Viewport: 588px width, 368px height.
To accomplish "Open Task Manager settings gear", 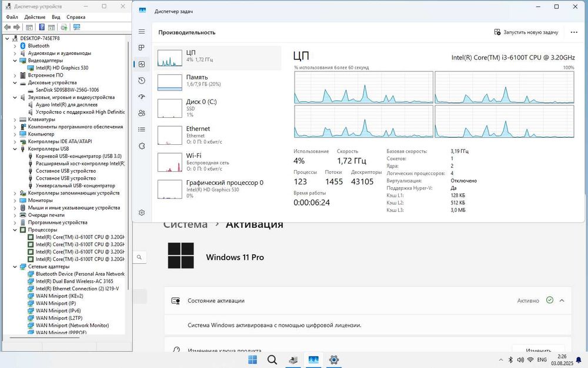I will coord(142,213).
